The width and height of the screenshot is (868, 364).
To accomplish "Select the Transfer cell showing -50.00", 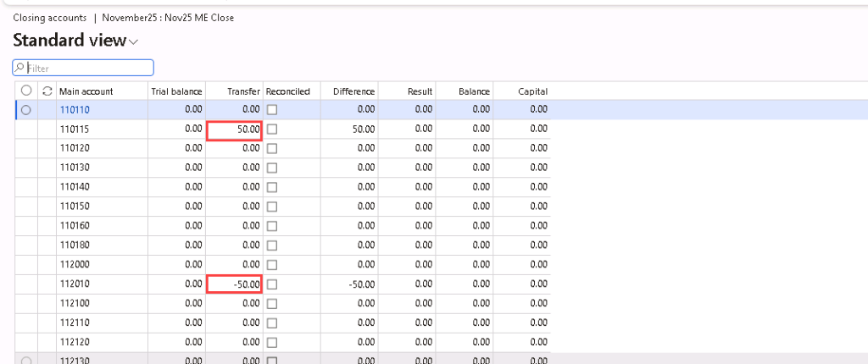I will point(235,284).
